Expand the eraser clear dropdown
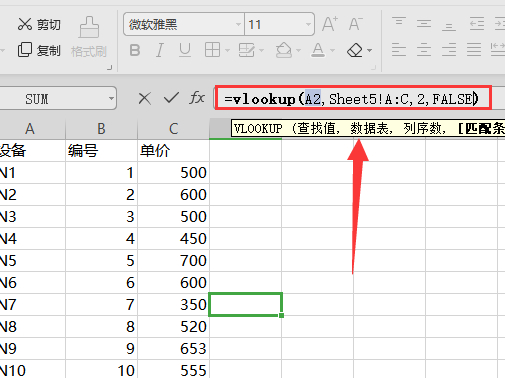Screen dimensions: 505x378 (x=369, y=51)
